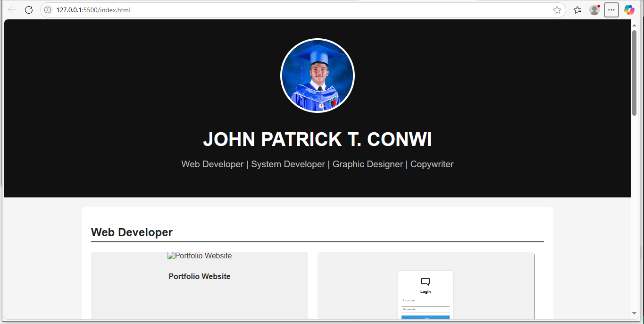Click the page's vertical scrollbar thumb
644x324 pixels.
[x=634, y=73]
